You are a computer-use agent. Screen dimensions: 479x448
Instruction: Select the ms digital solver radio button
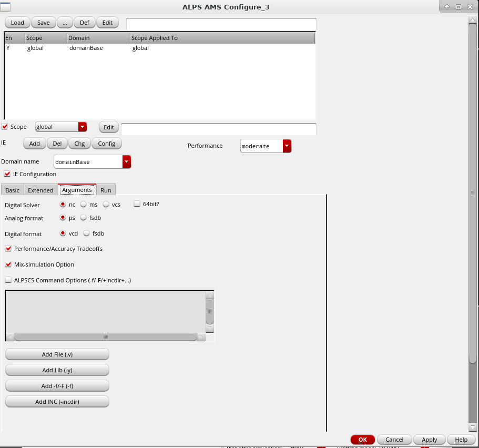[84, 205]
